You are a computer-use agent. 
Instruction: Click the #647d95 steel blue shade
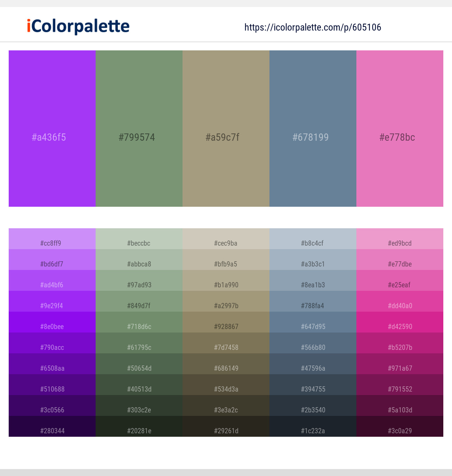(313, 322)
